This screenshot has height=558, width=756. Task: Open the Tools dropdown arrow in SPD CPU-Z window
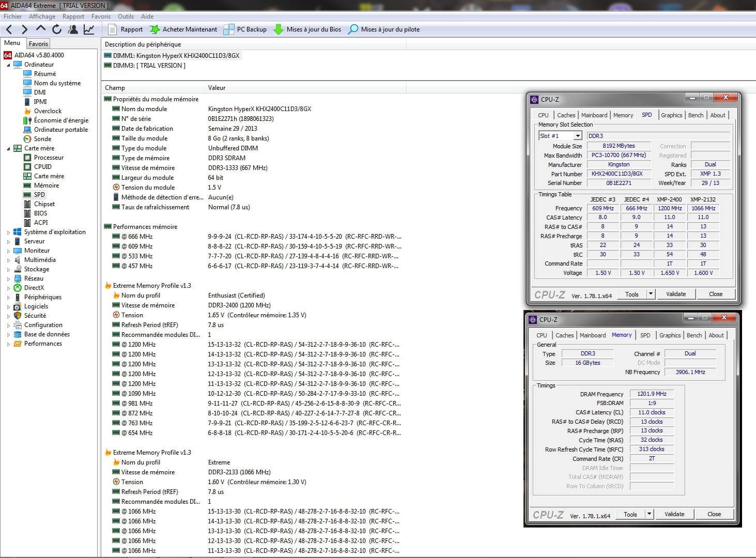[x=651, y=294]
